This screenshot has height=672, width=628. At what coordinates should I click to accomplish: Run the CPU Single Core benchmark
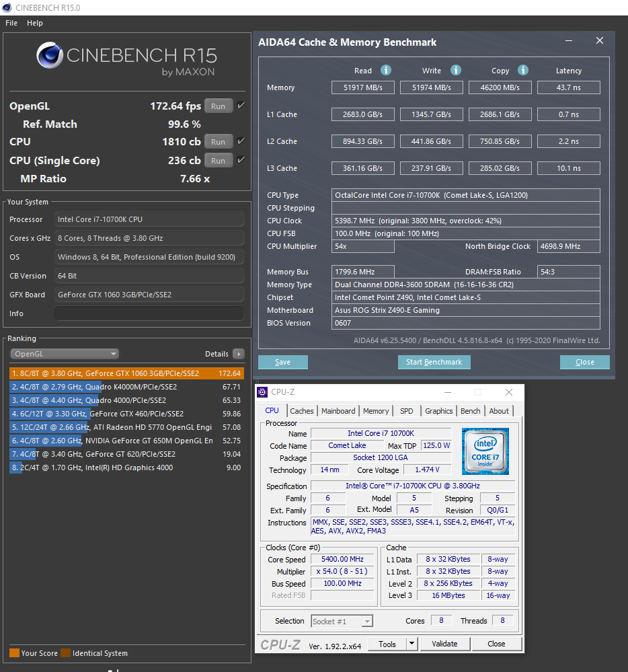(x=219, y=160)
